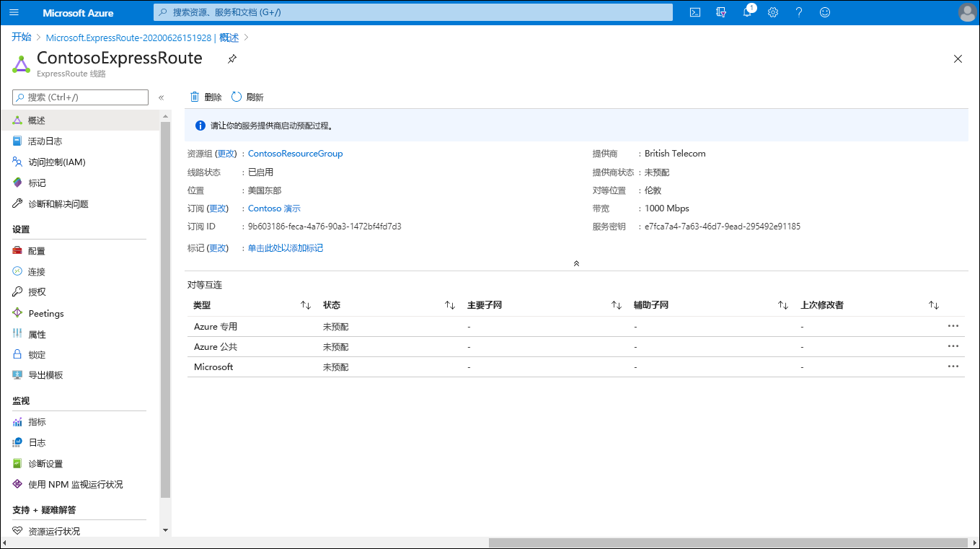
Task: Open the user account avatar
Action: click(967, 12)
